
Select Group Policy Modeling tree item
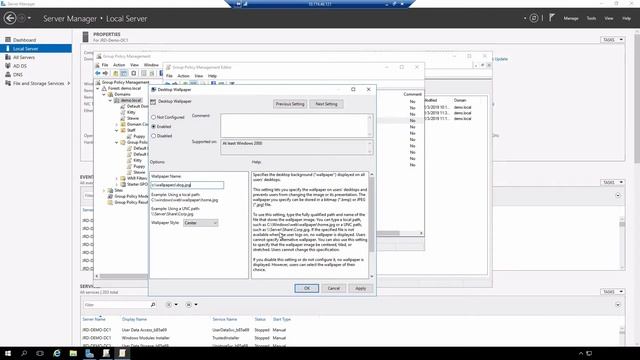(x=131, y=196)
